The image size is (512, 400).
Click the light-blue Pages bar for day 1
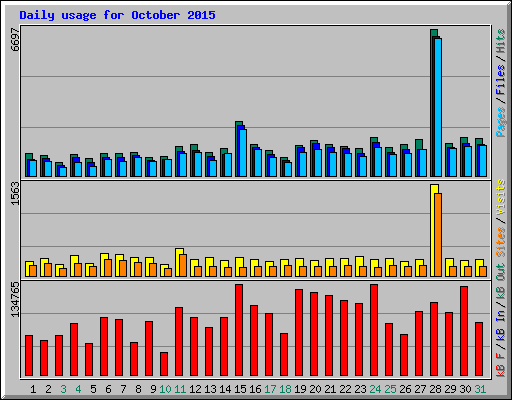pos(33,168)
